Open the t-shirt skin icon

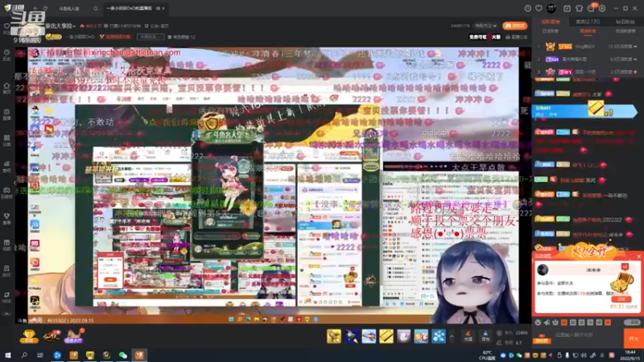[579, 8]
